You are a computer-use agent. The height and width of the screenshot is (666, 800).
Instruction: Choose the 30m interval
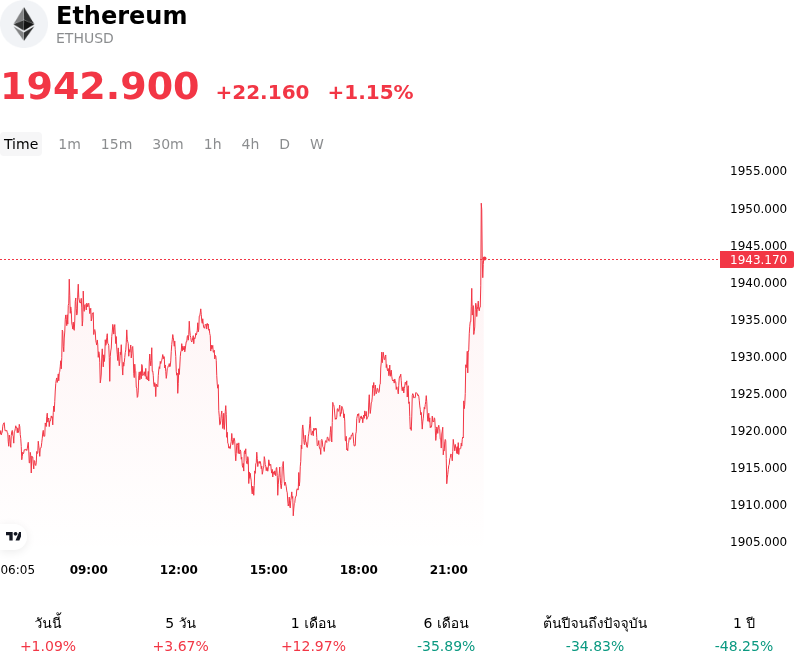(168, 144)
